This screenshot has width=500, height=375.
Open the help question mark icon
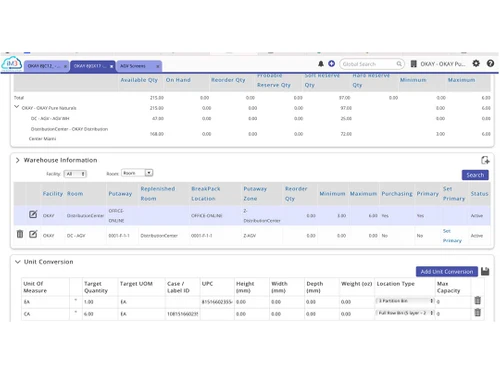490,63
